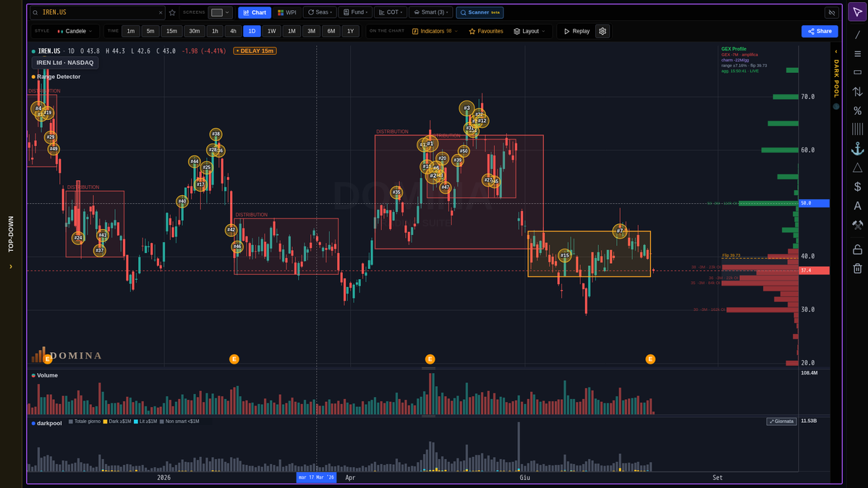Select the 6M timeframe
The width and height of the screenshot is (868, 488).
tap(331, 31)
